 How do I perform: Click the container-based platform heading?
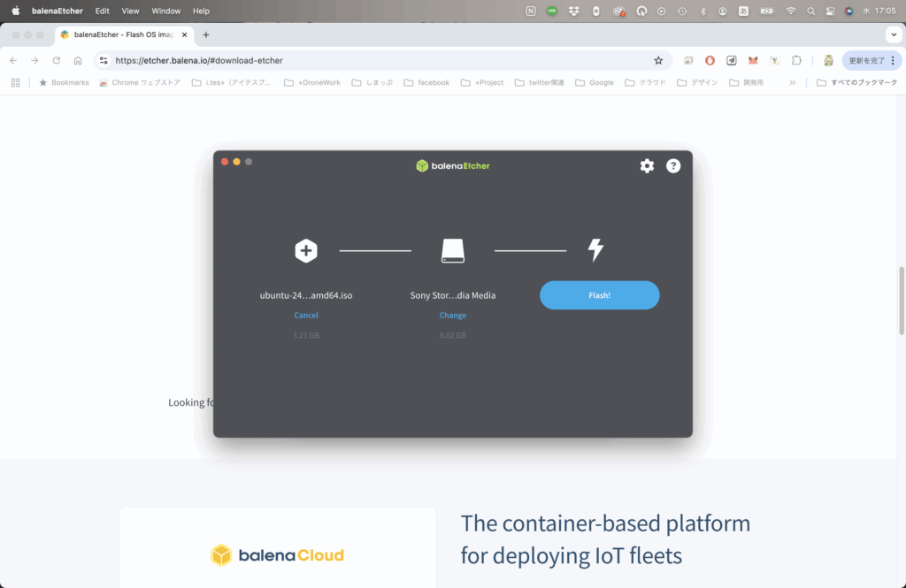point(605,538)
